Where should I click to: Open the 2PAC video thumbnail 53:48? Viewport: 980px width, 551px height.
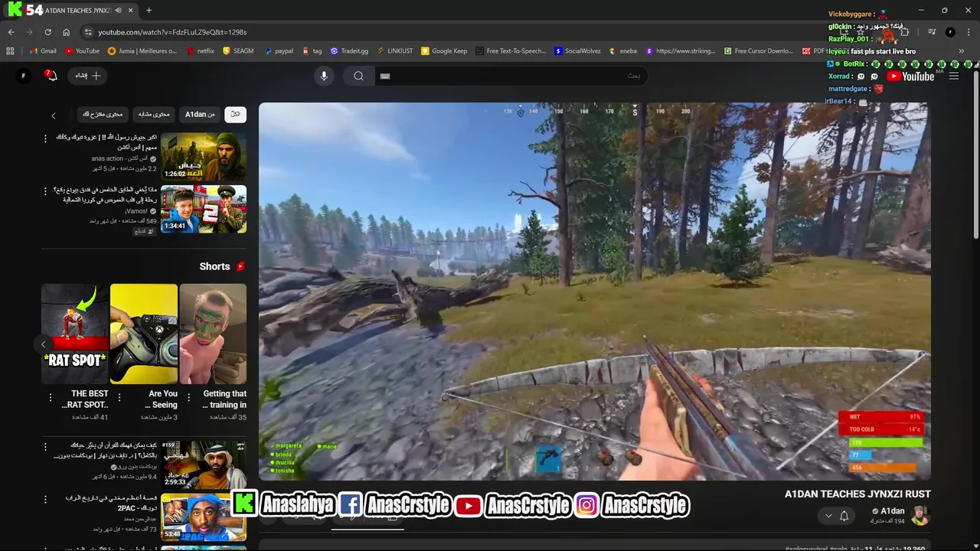tap(204, 517)
